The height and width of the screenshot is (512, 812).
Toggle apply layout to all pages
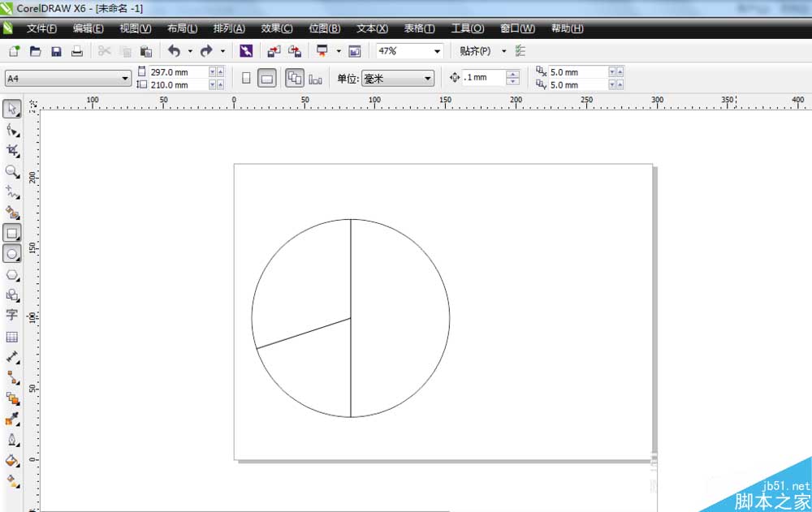(295, 79)
